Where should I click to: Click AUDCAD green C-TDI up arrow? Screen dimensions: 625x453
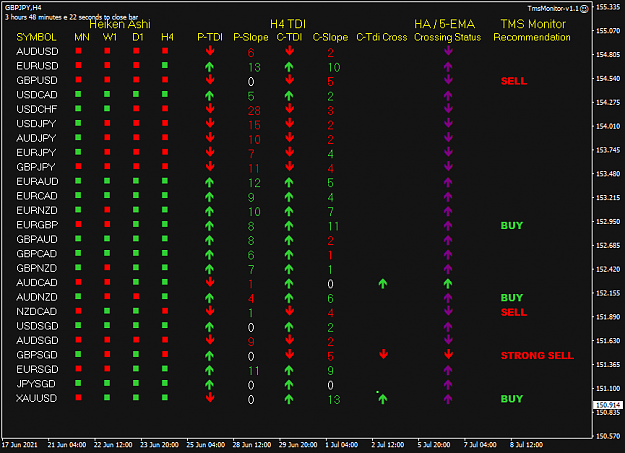pos(289,284)
